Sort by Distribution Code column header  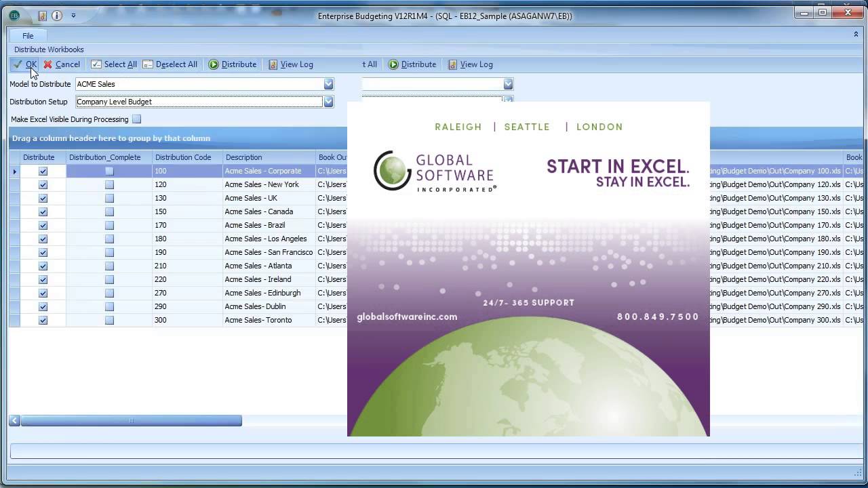[187, 157]
